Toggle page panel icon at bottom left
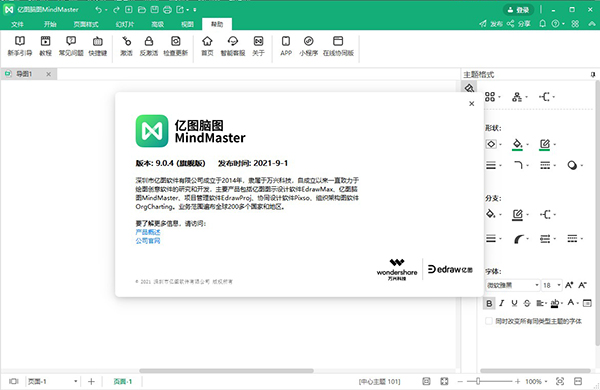The image size is (600, 390). tap(14, 381)
